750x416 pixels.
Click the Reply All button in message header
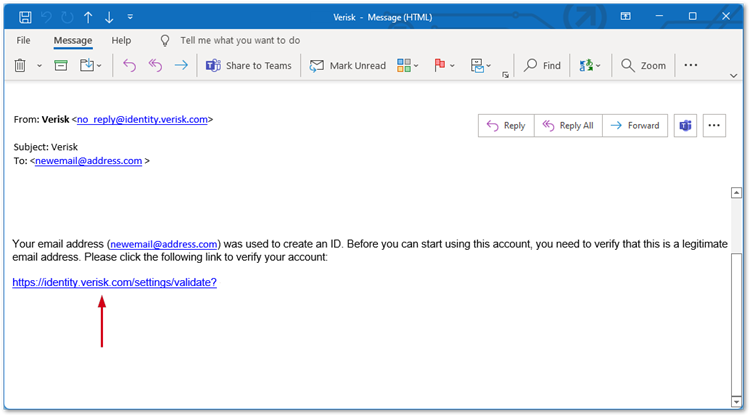568,126
